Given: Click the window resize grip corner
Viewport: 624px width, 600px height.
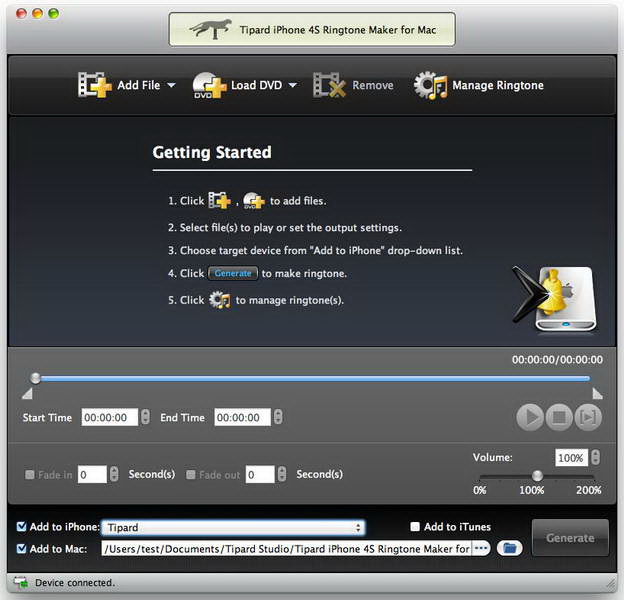Looking at the screenshot, I should click(x=610, y=583).
